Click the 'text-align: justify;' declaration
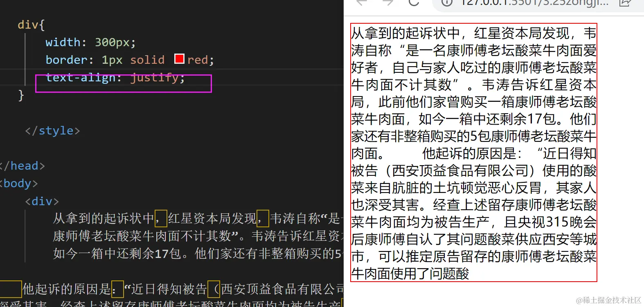The width and height of the screenshot is (644, 307). tap(115, 78)
